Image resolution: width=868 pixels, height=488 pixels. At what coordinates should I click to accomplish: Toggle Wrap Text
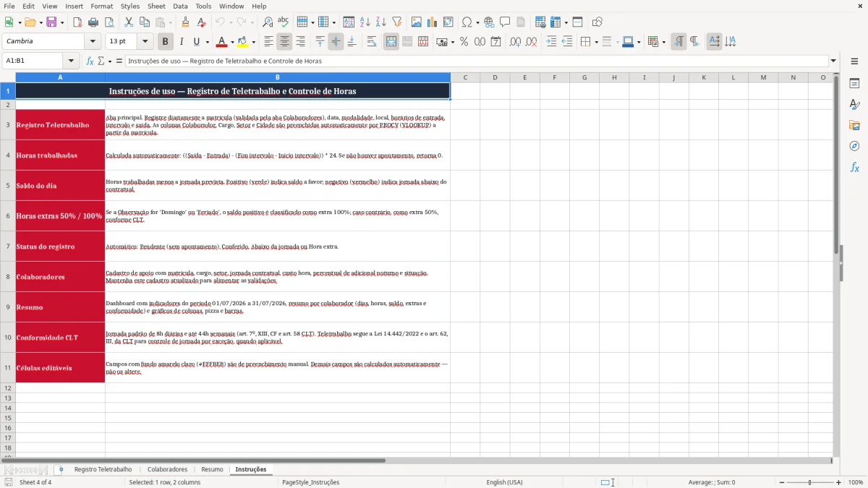click(x=372, y=42)
